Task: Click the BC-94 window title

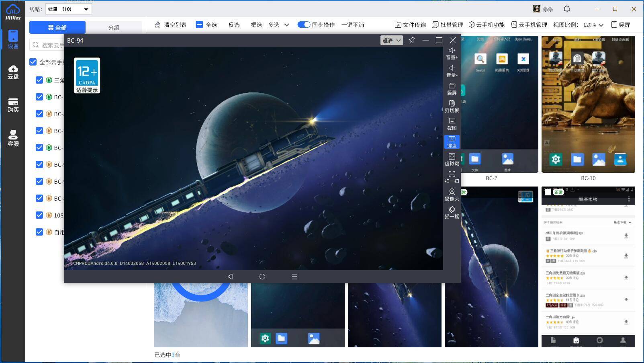Action: (x=76, y=40)
